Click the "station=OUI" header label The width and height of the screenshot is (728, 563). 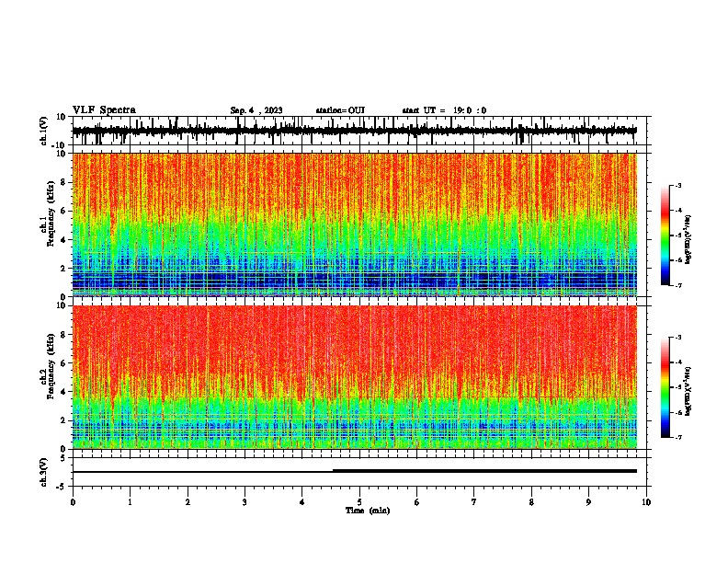340,110
